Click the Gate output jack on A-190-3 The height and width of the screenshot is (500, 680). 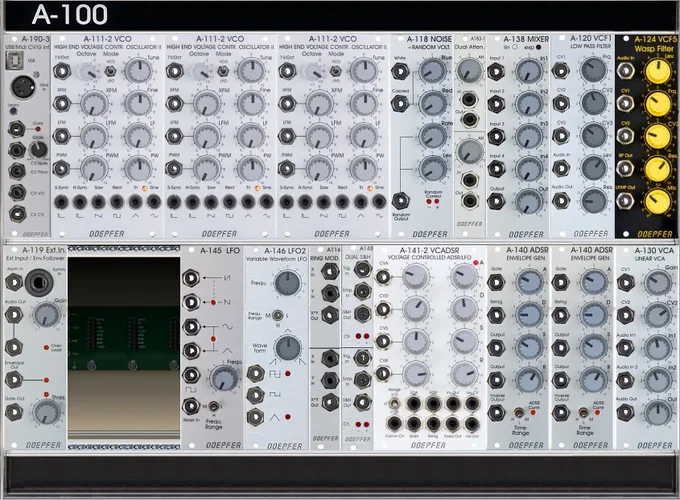tap(16, 129)
